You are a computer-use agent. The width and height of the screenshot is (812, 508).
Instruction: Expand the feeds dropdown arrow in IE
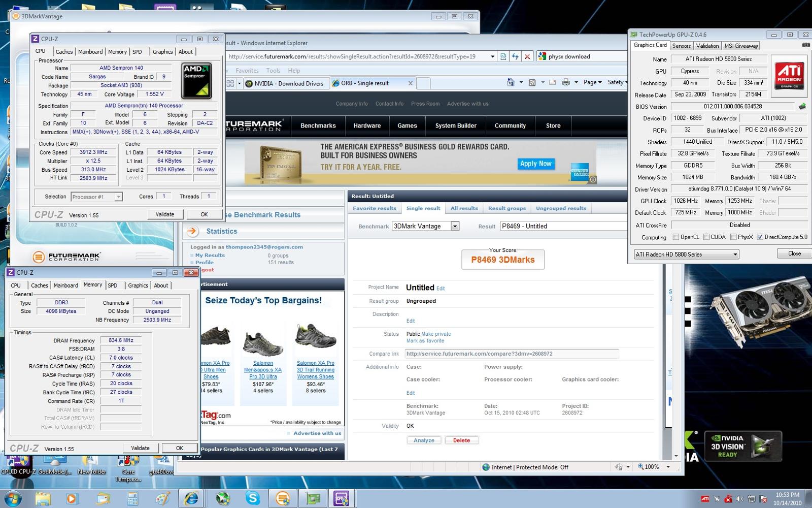click(x=543, y=82)
